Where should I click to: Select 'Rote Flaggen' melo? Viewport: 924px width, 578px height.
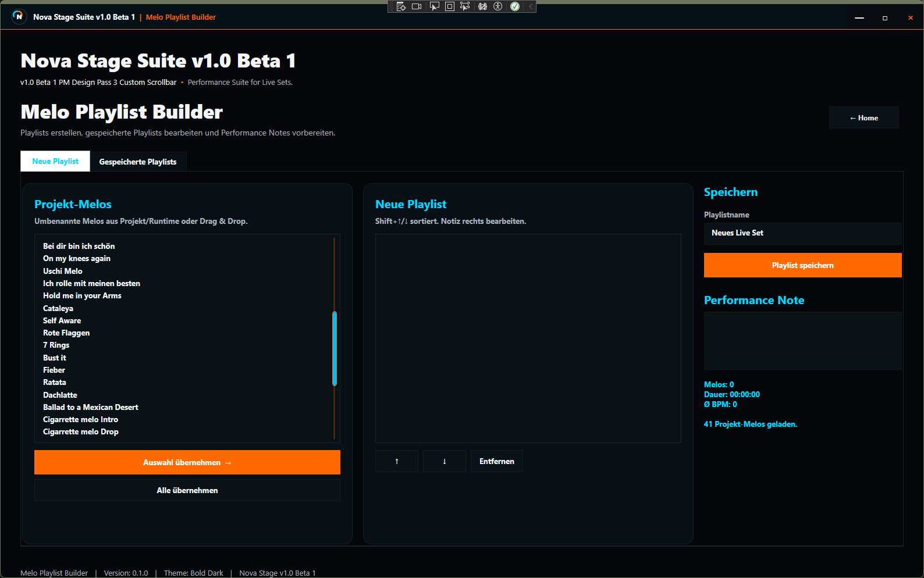[x=66, y=333]
